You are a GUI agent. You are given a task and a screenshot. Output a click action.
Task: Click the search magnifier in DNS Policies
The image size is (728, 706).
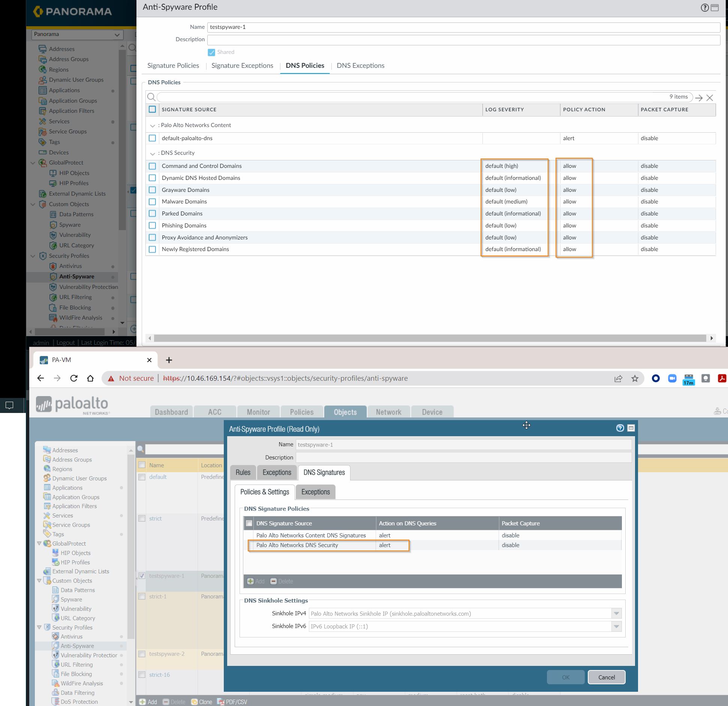tap(151, 97)
